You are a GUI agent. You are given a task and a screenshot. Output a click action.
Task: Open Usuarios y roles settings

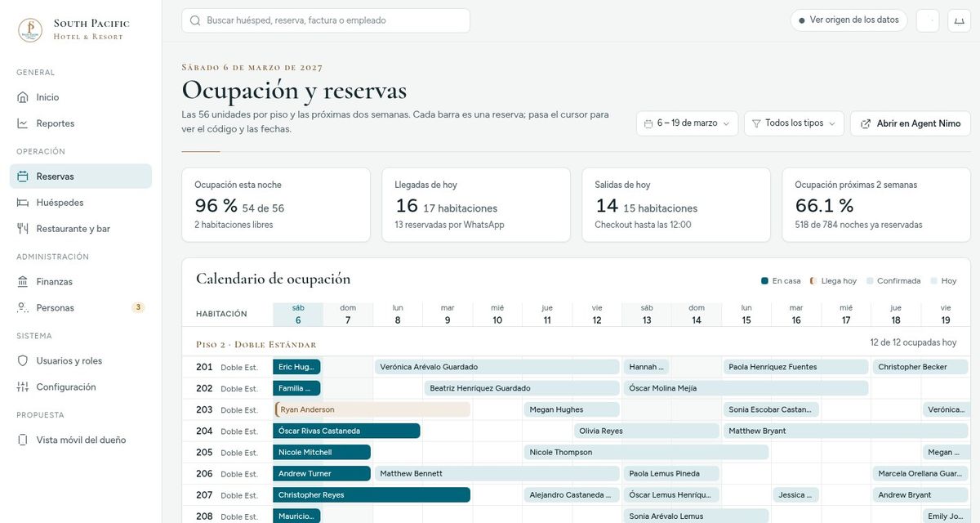coord(81,361)
